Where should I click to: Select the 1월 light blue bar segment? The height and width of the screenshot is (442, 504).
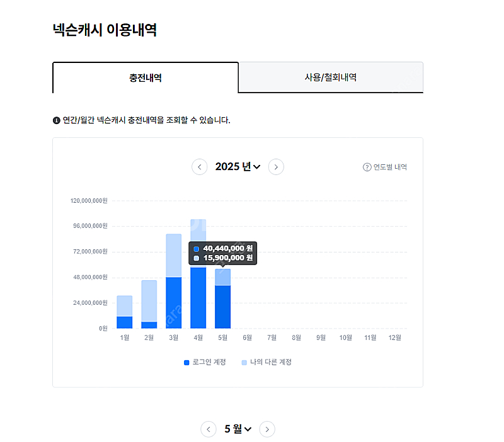[x=125, y=306]
